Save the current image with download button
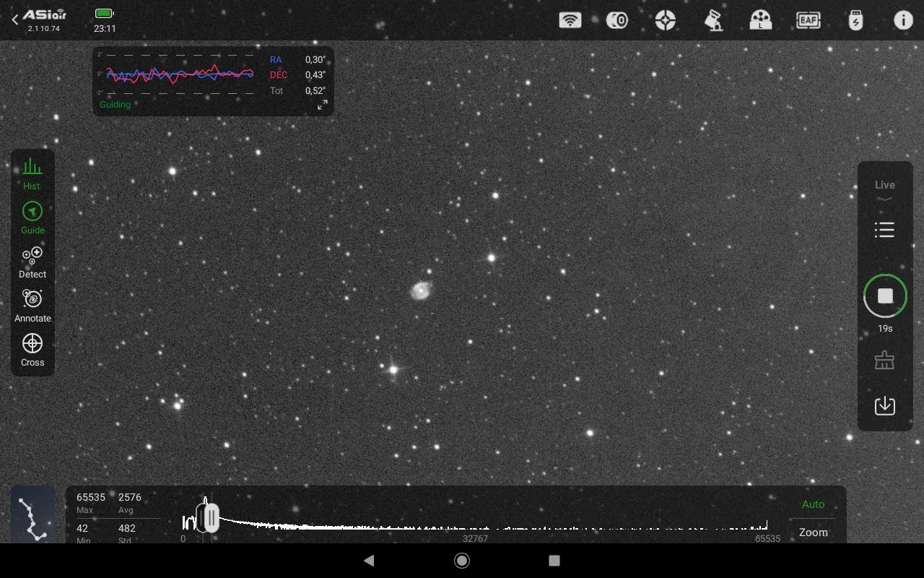 pos(885,405)
